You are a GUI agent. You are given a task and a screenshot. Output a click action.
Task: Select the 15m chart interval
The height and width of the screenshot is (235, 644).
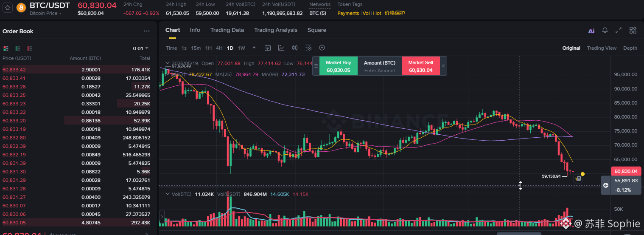196,48
